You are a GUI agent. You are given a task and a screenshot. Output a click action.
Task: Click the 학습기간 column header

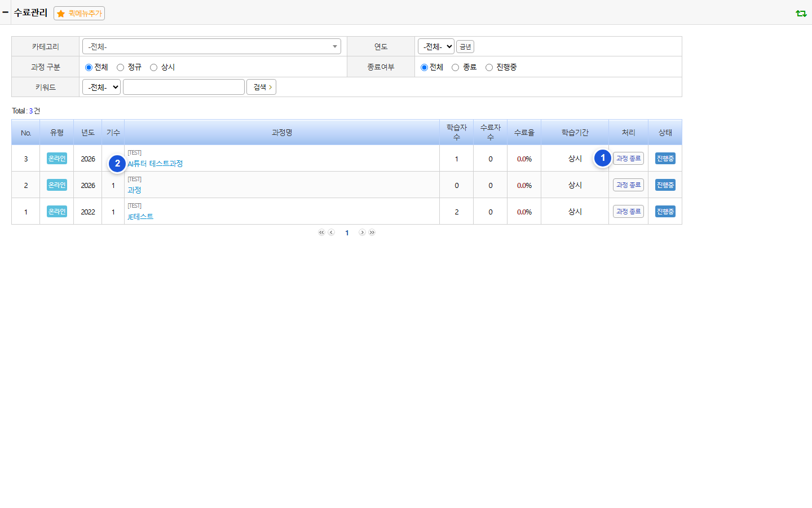click(575, 133)
